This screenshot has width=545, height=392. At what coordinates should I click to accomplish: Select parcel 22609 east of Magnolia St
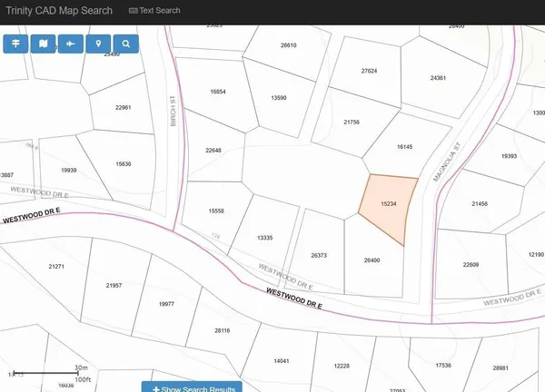(471, 264)
